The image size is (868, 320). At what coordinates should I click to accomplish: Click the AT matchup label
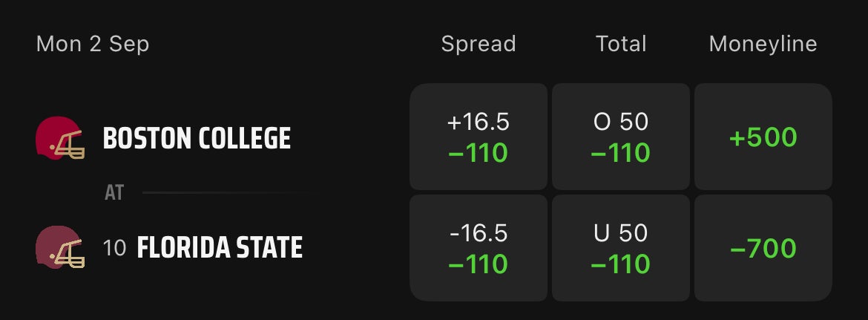pyautogui.click(x=114, y=193)
